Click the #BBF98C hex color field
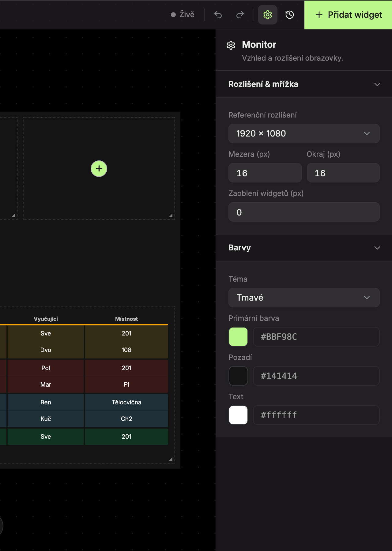 [x=316, y=337]
